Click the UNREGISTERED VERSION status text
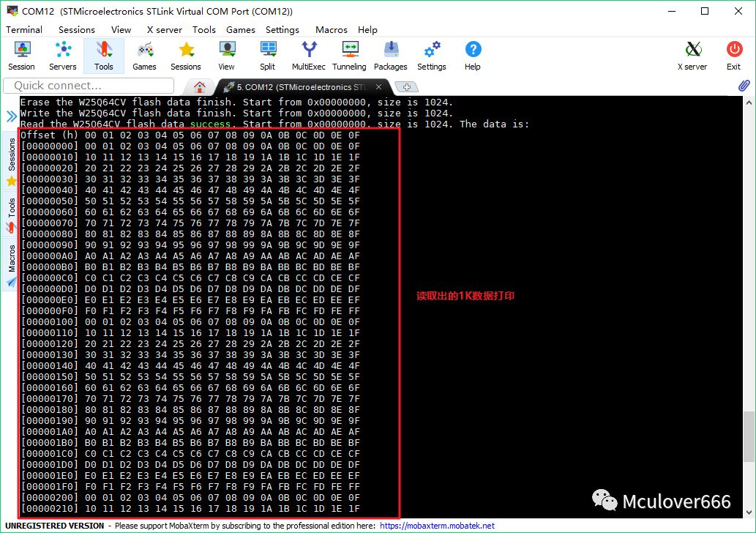 [x=54, y=525]
